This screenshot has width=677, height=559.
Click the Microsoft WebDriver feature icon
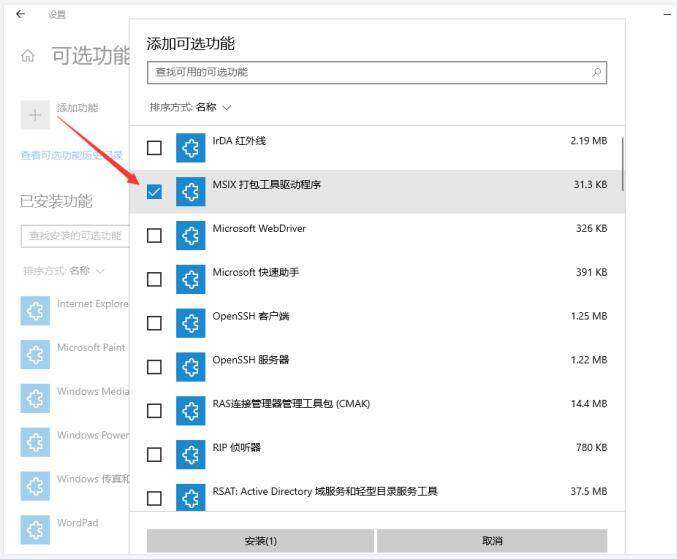[x=190, y=236]
